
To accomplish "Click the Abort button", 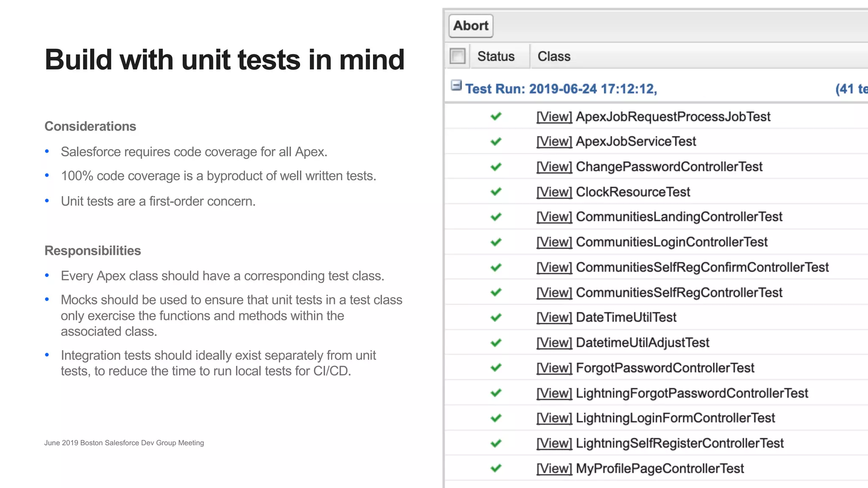I will click(x=471, y=26).
